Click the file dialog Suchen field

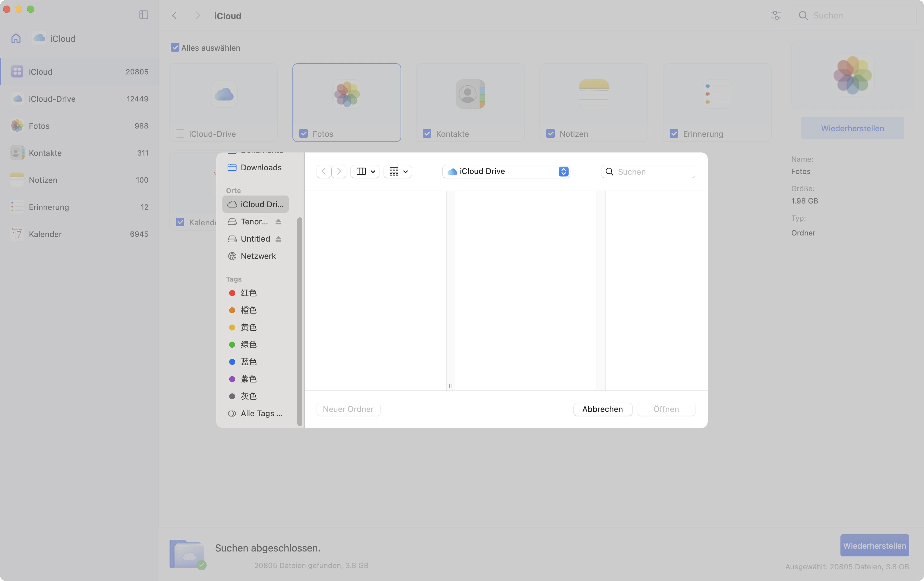click(648, 171)
